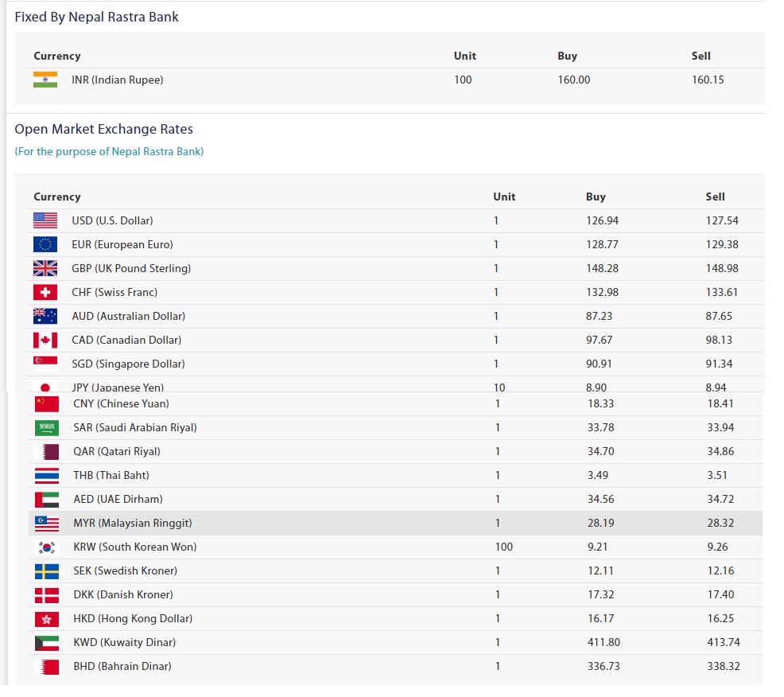Select the KWD sell rate 413.74
Image resolution: width=784 pixels, height=697 pixels.
click(724, 642)
